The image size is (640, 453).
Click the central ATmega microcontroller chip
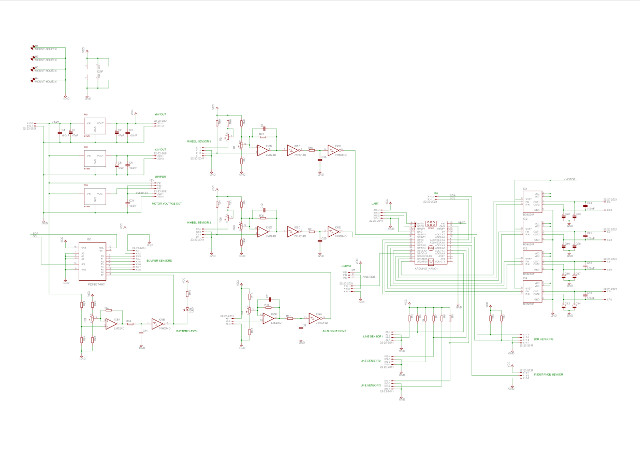[429, 246]
